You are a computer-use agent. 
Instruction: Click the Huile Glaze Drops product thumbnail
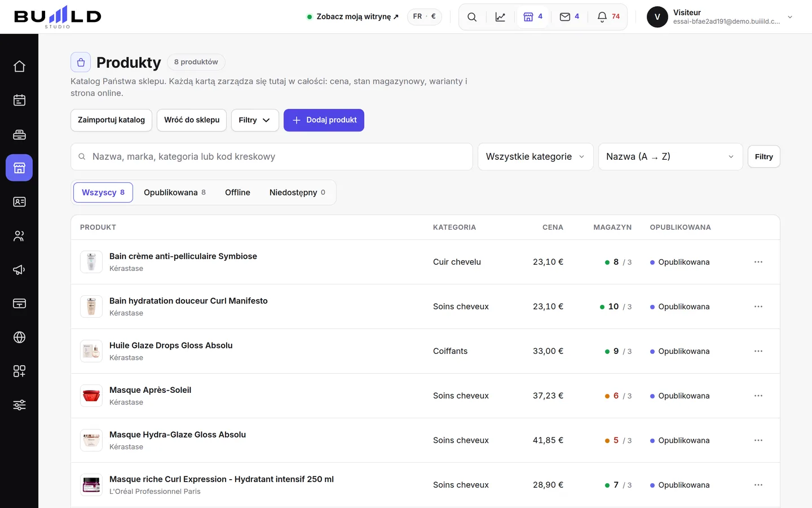[x=91, y=351]
